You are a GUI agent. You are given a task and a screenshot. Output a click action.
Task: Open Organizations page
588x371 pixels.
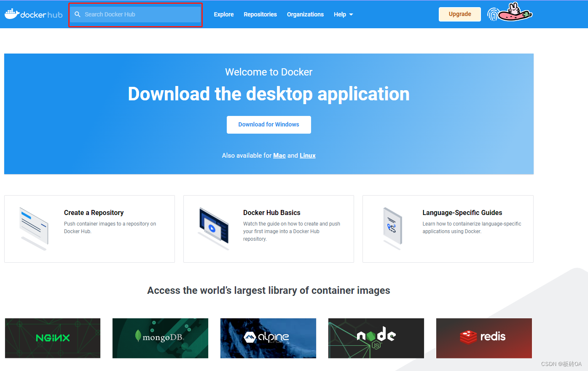coord(305,14)
